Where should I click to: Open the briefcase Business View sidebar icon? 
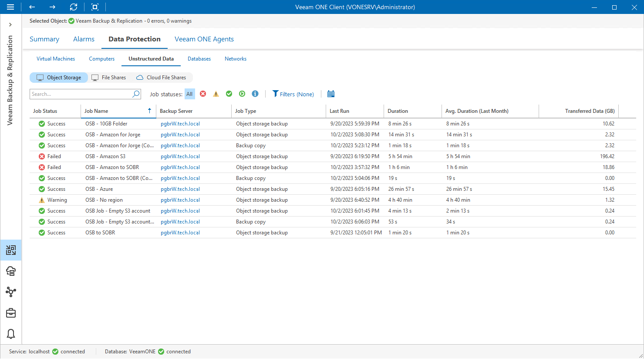(x=10, y=313)
